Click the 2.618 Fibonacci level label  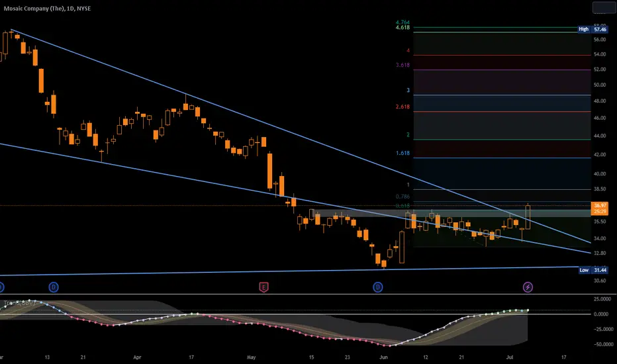click(403, 107)
